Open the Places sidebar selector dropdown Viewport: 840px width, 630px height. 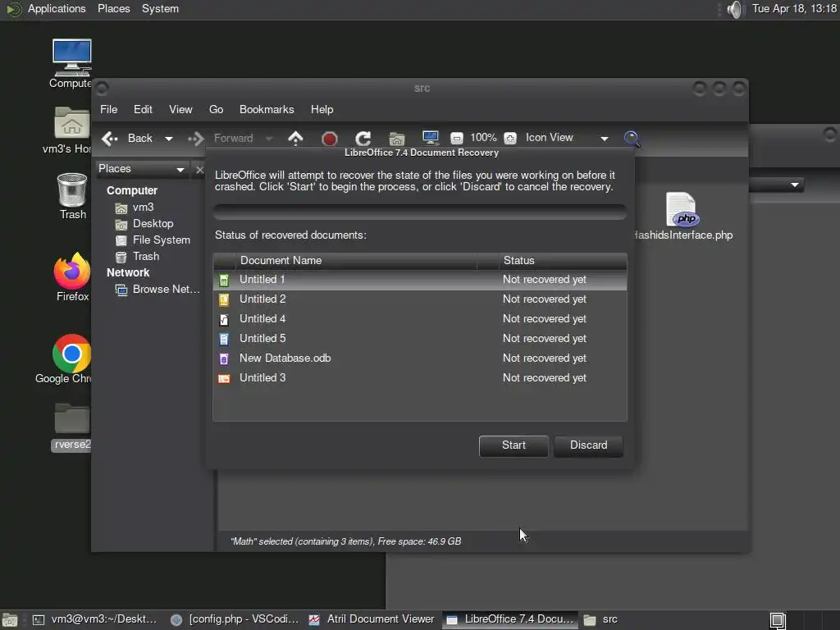click(x=142, y=169)
